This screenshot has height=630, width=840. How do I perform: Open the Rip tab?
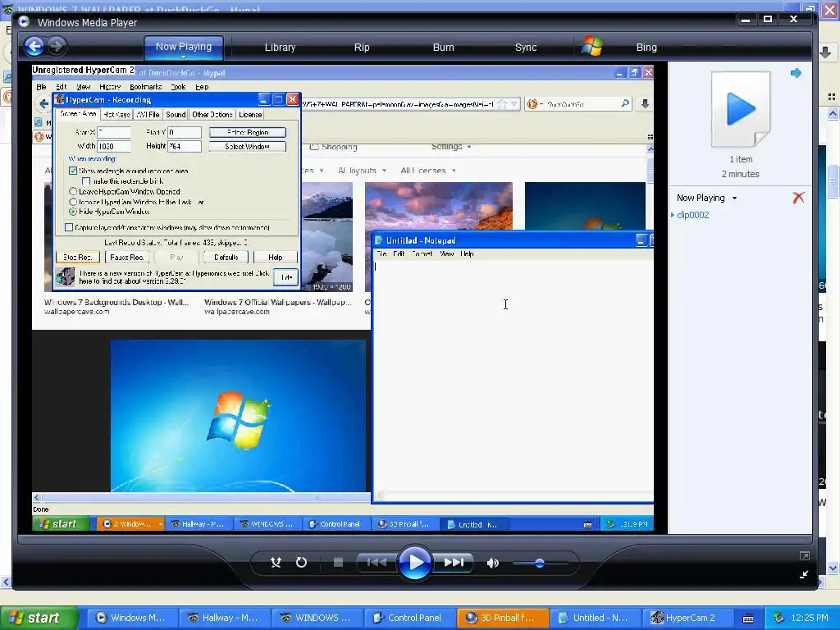click(362, 47)
